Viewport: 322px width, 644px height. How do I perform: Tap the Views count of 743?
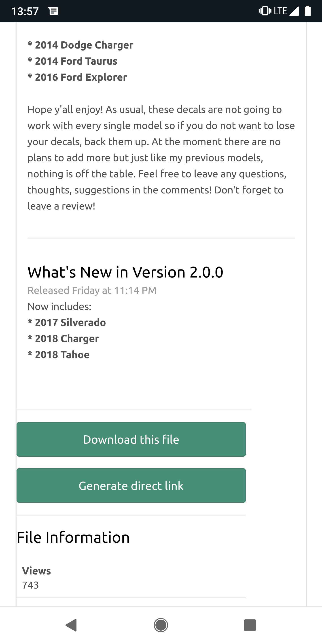coord(30,585)
